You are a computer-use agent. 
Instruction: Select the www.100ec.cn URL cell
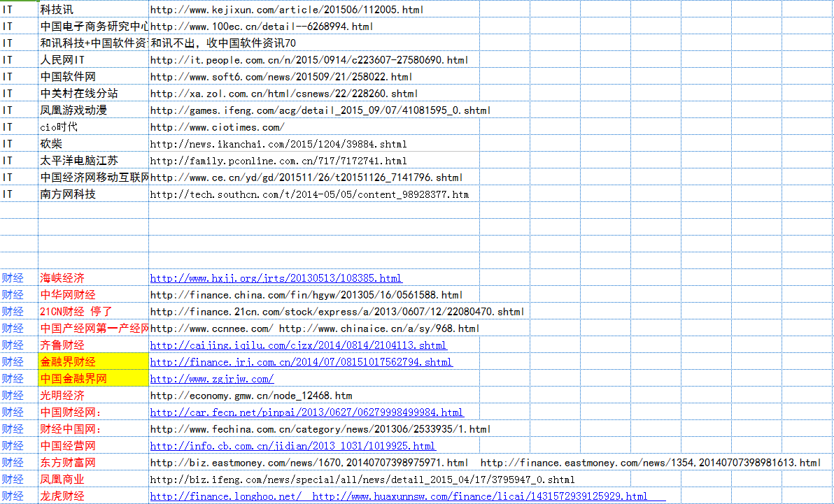click(314, 26)
